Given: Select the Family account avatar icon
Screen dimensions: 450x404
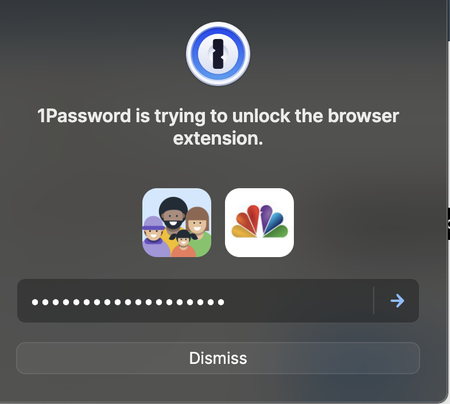Looking at the screenshot, I should point(177,223).
